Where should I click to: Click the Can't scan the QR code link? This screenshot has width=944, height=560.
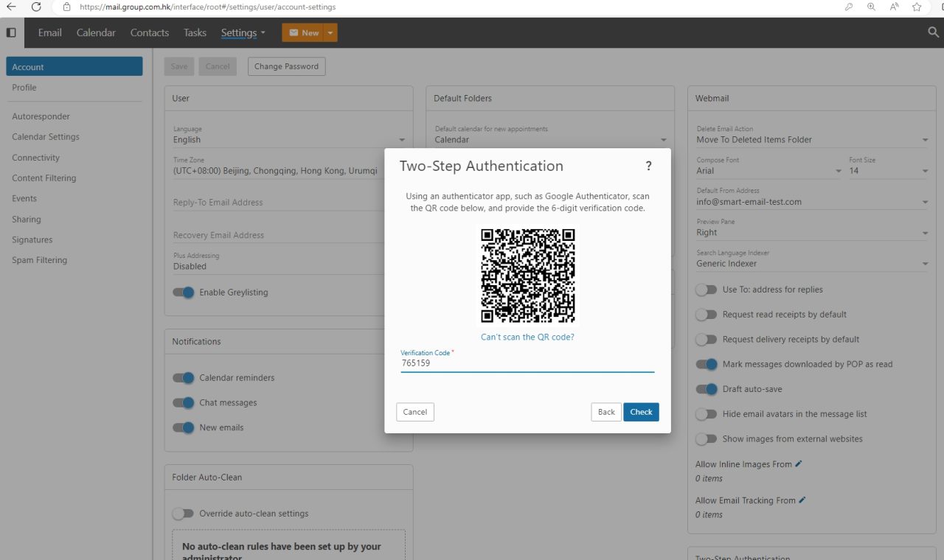(x=527, y=337)
